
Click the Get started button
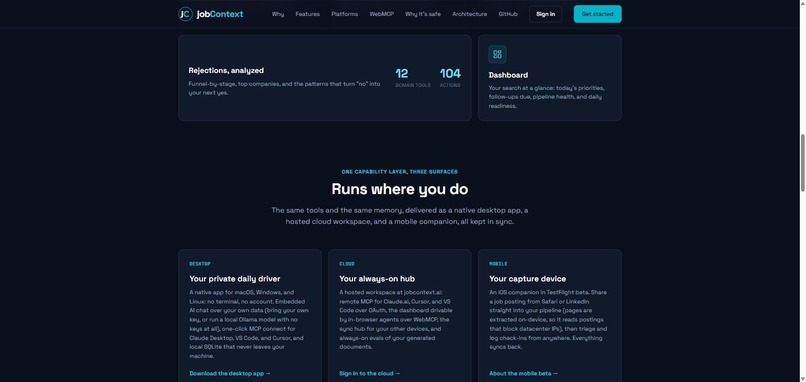click(597, 14)
